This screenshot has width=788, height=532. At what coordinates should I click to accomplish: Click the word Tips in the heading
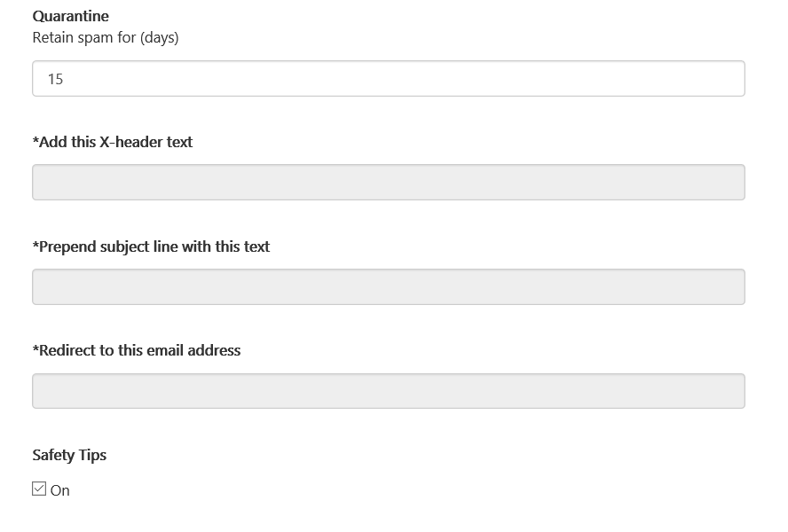(x=91, y=455)
